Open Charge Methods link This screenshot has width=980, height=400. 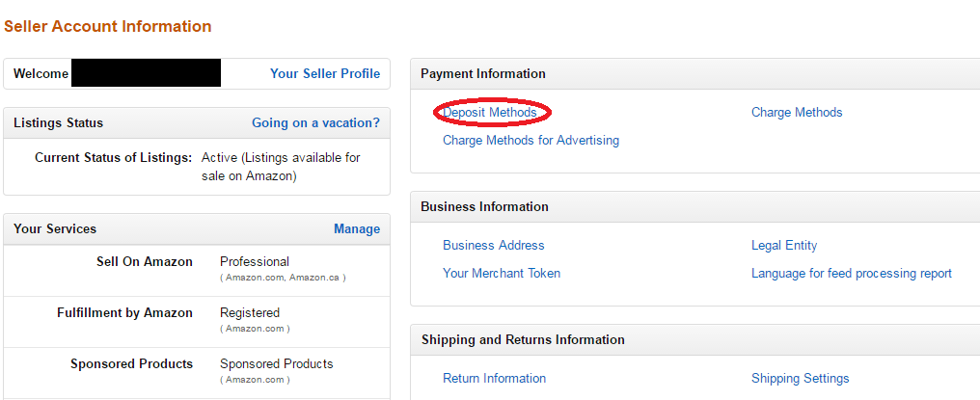pos(797,113)
